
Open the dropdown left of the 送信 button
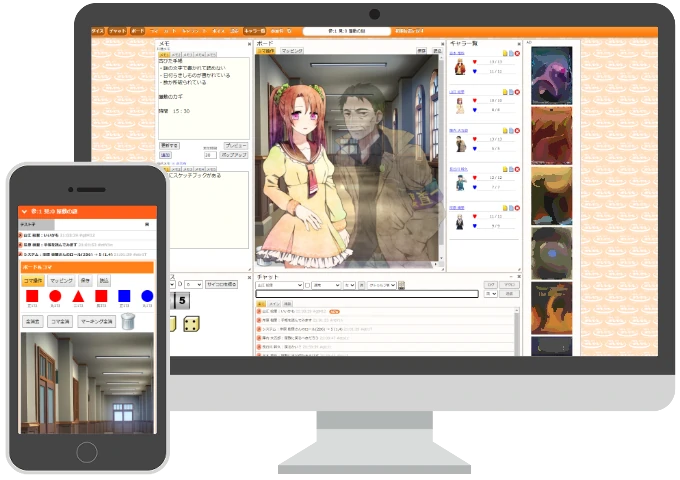click(490, 294)
